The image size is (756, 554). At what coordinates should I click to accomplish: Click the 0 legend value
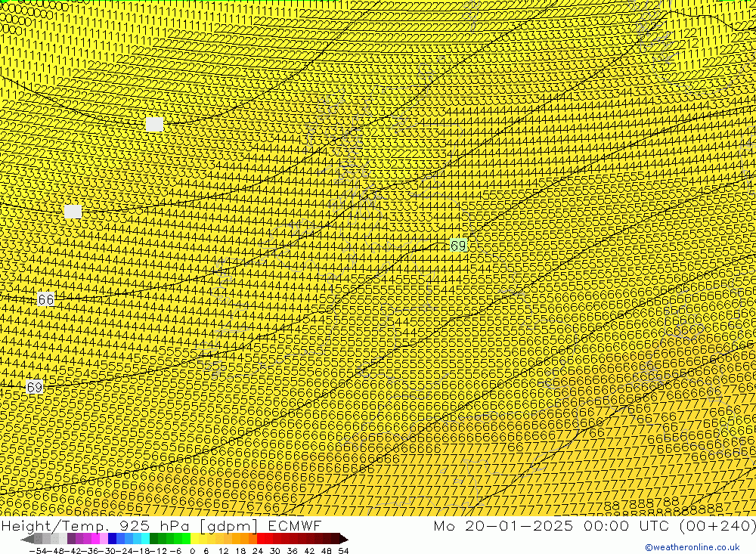192,551
